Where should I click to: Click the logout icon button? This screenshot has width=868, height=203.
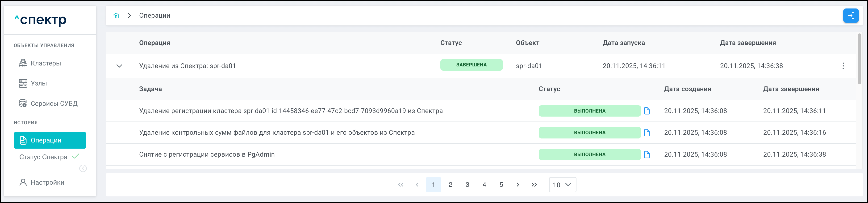click(x=851, y=16)
